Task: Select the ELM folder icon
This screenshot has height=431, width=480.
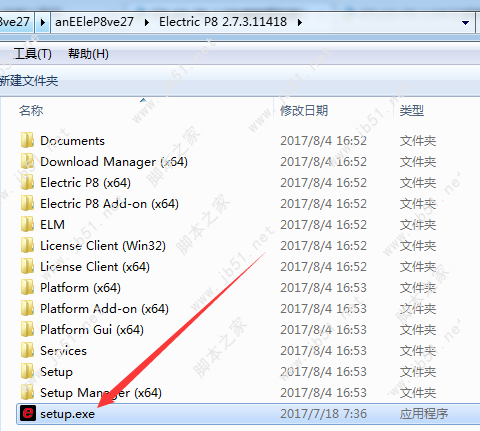Action: 27,224
